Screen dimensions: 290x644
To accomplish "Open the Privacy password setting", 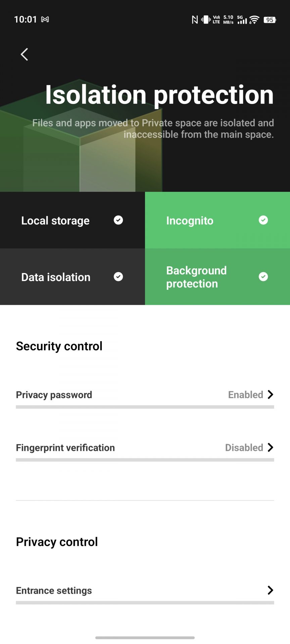I will [x=54, y=395].
